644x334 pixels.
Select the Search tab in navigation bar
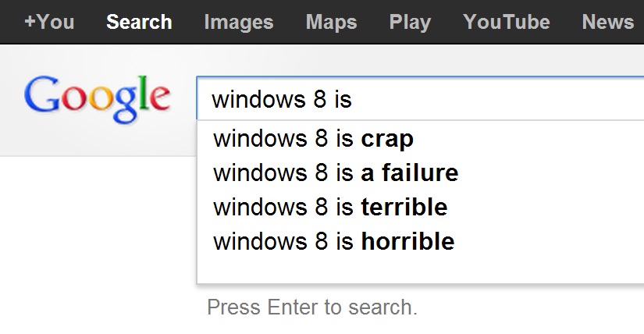139,22
